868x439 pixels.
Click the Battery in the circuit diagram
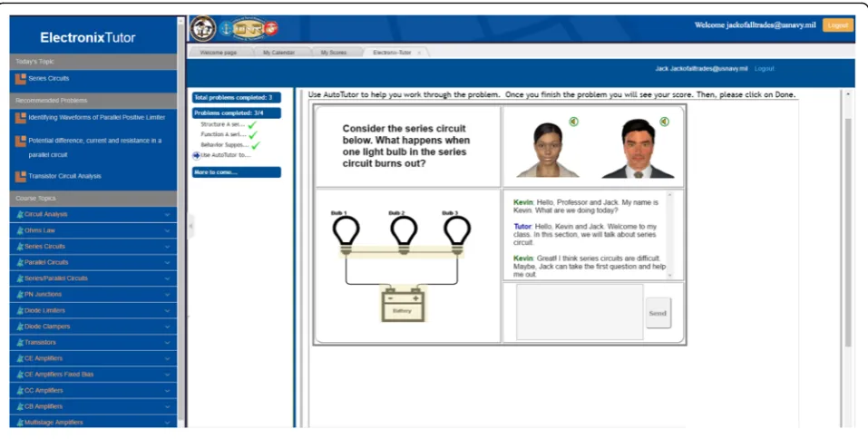click(x=403, y=304)
